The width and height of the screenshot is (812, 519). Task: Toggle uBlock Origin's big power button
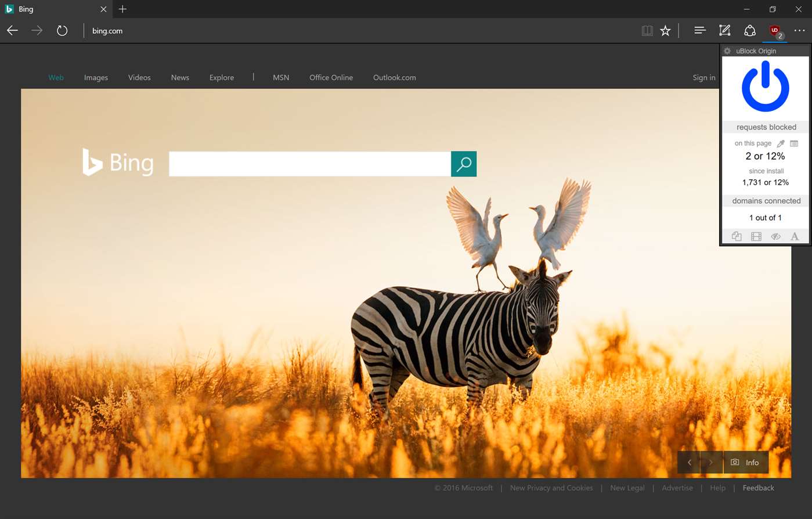tap(765, 86)
